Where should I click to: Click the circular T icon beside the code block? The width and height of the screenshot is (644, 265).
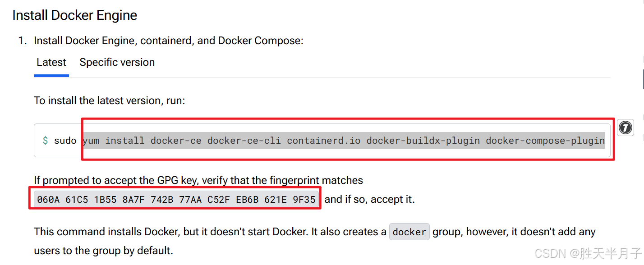(625, 128)
